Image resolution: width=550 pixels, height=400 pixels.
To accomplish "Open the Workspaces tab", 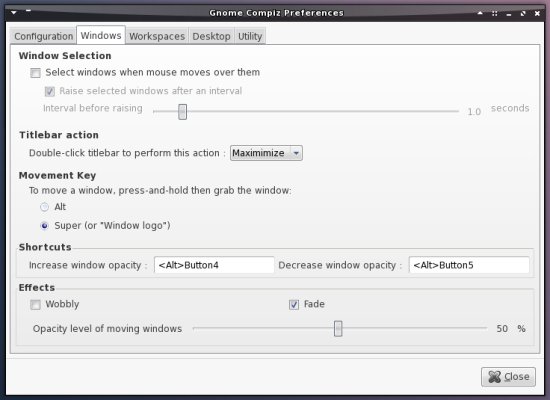I will pyautogui.click(x=157, y=36).
